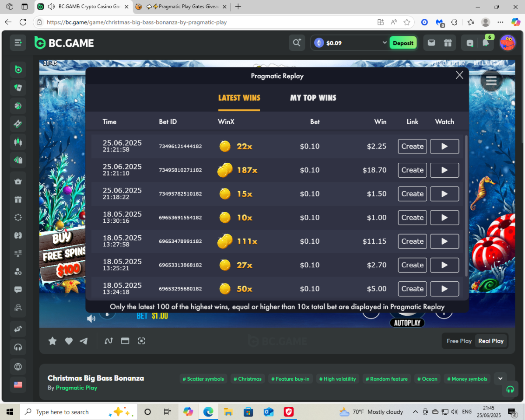
Task: Open File Explorer from the taskbar
Action: pyautogui.click(x=228, y=412)
